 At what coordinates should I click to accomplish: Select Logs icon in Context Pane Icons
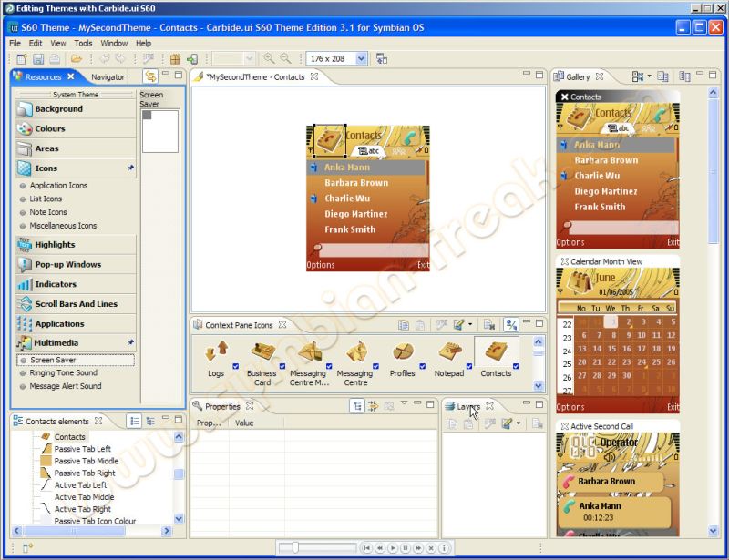(x=216, y=351)
